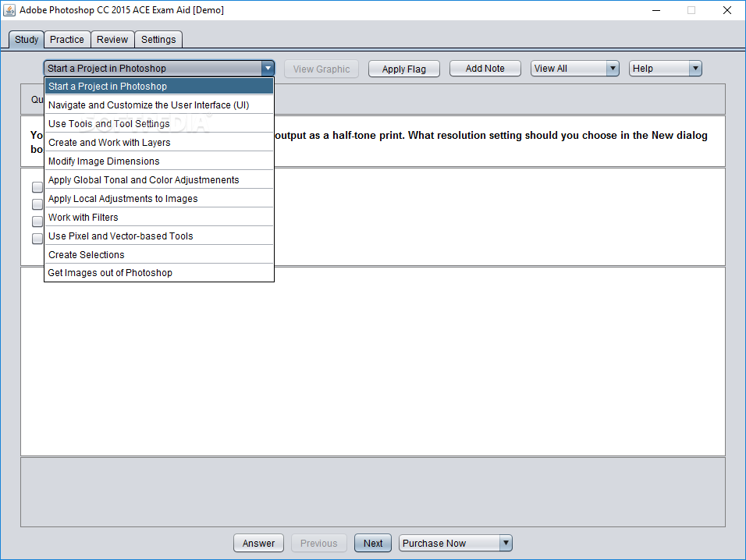
Task: Select 'Use Tools and Tool Settings' topic
Action: click(x=159, y=123)
